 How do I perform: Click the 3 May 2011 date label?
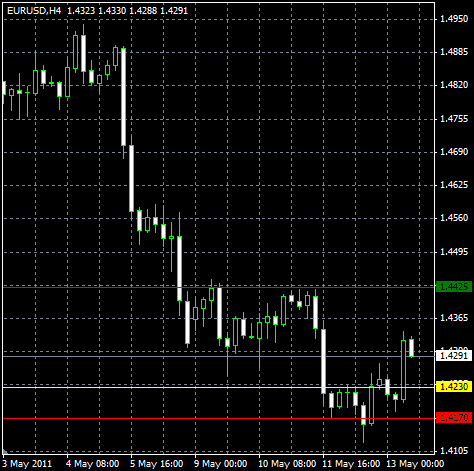tap(27, 464)
